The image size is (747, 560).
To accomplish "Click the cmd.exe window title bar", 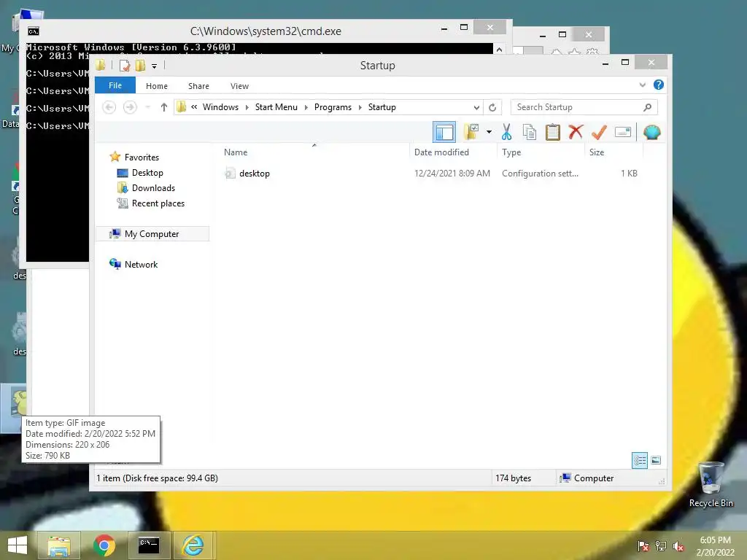I will click(x=266, y=31).
